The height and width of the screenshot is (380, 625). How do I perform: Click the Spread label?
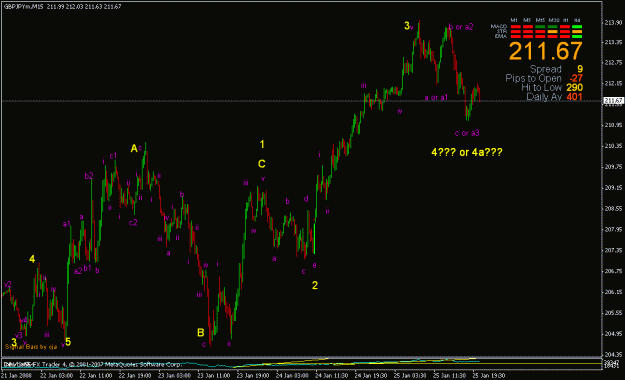coord(546,69)
